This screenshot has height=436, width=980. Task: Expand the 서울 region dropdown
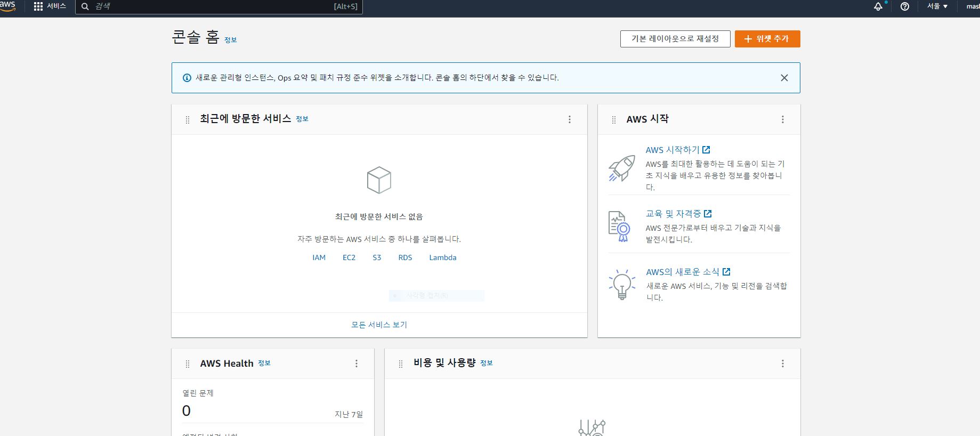coord(937,6)
